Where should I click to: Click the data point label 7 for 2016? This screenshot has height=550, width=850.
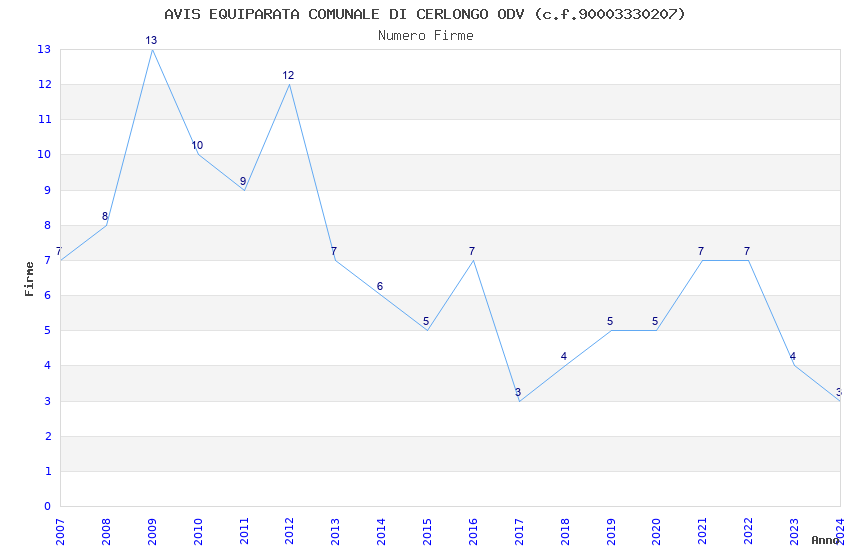click(x=472, y=251)
